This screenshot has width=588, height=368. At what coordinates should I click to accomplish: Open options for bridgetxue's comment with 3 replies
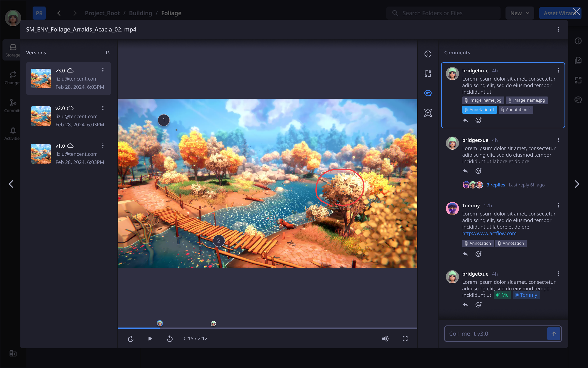pos(559,140)
